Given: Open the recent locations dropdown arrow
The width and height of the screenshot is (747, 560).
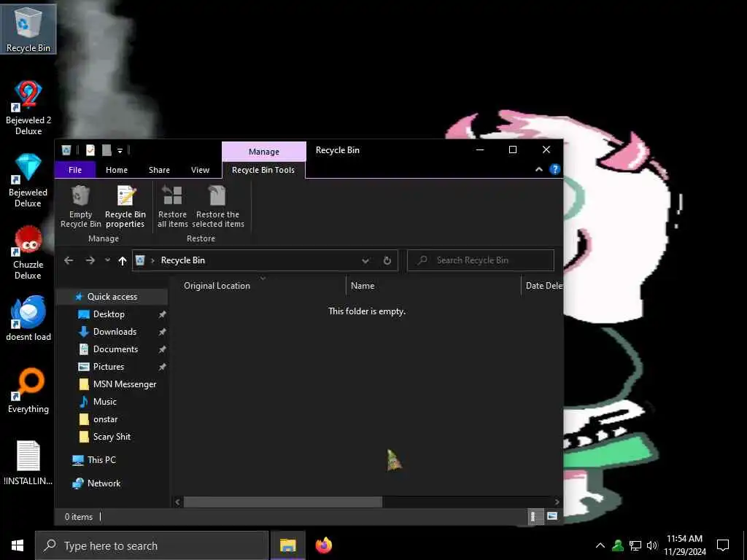Looking at the screenshot, I should pos(108,260).
